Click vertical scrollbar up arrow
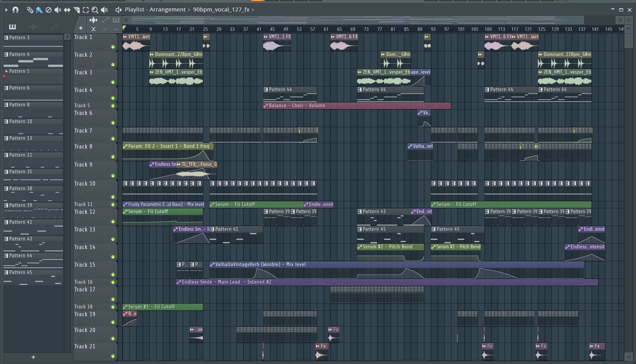This screenshot has height=364, width=636. 628,29
